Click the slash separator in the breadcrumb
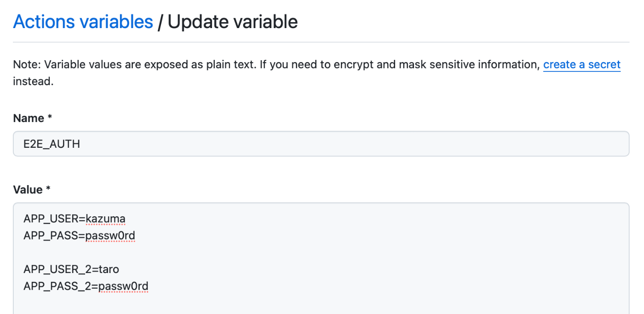The image size is (644, 314). coord(160,22)
